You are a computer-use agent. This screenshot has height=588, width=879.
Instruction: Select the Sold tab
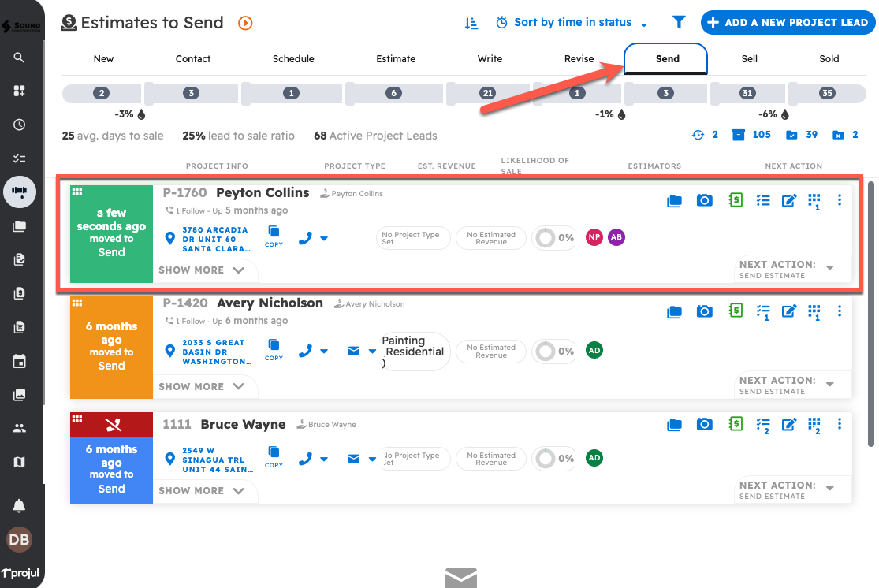[x=829, y=59]
